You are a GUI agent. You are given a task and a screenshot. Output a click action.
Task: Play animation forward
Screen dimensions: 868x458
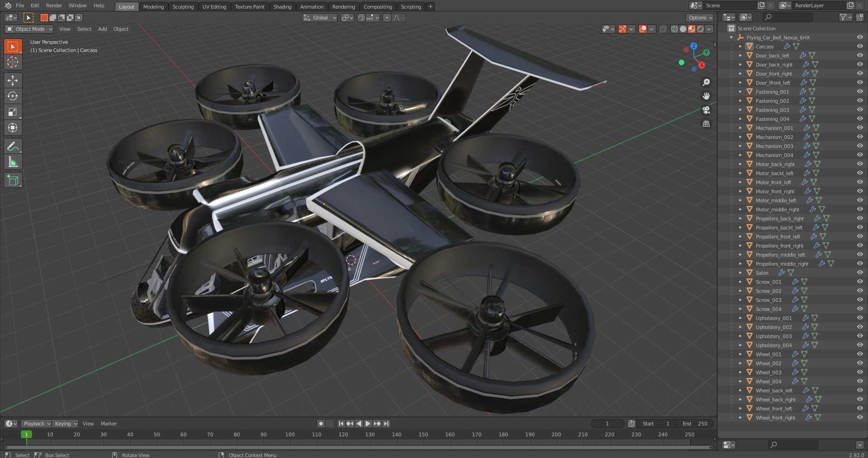[368, 424]
